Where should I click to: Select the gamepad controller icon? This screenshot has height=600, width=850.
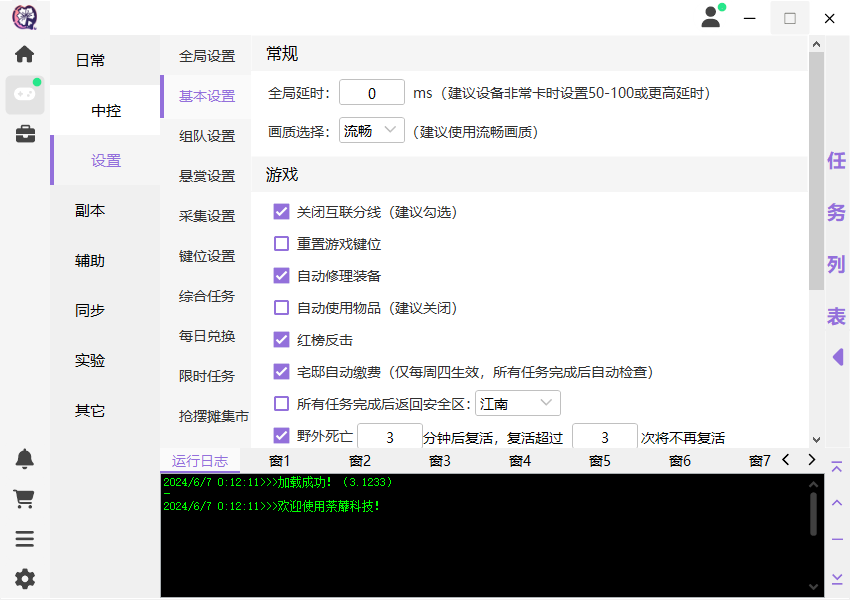pyautogui.click(x=25, y=94)
